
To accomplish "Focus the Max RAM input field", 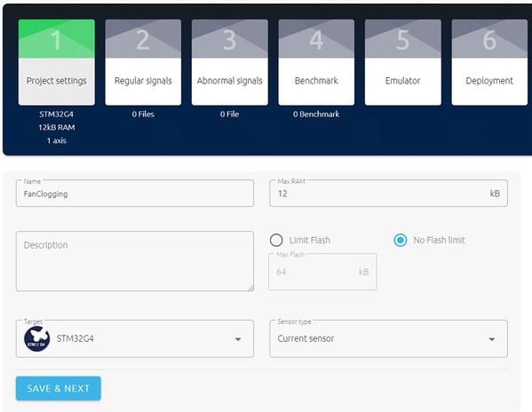I will (388, 194).
